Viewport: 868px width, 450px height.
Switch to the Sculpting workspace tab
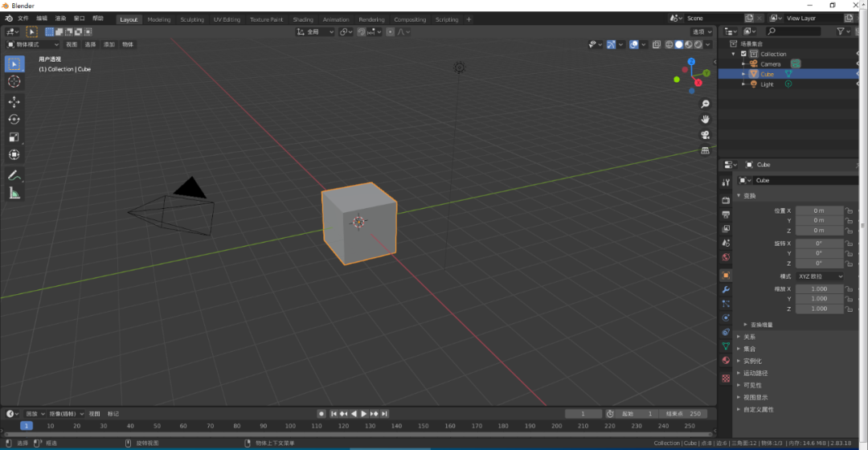192,19
